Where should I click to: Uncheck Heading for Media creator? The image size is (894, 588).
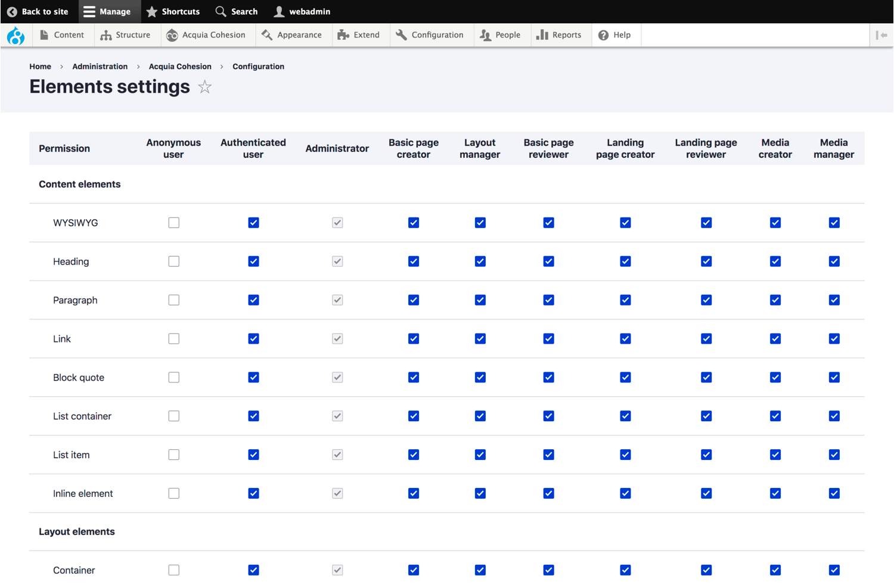775,262
